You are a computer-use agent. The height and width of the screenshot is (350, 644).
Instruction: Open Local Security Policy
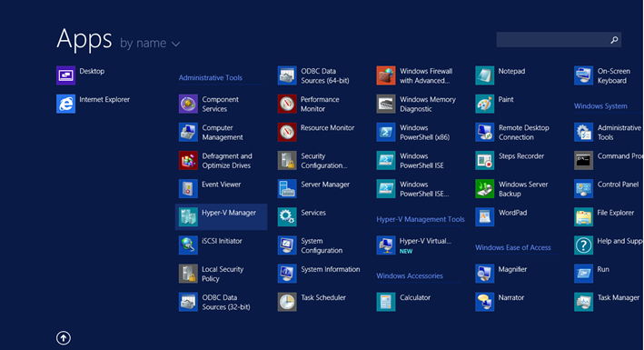tap(211, 274)
